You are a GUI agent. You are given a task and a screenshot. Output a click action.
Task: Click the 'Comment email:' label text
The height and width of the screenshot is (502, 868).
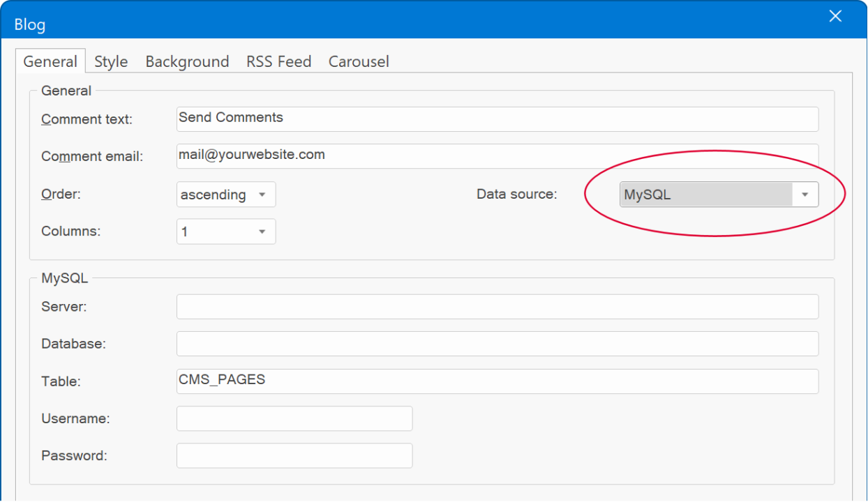pyautogui.click(x=92, y=157)
